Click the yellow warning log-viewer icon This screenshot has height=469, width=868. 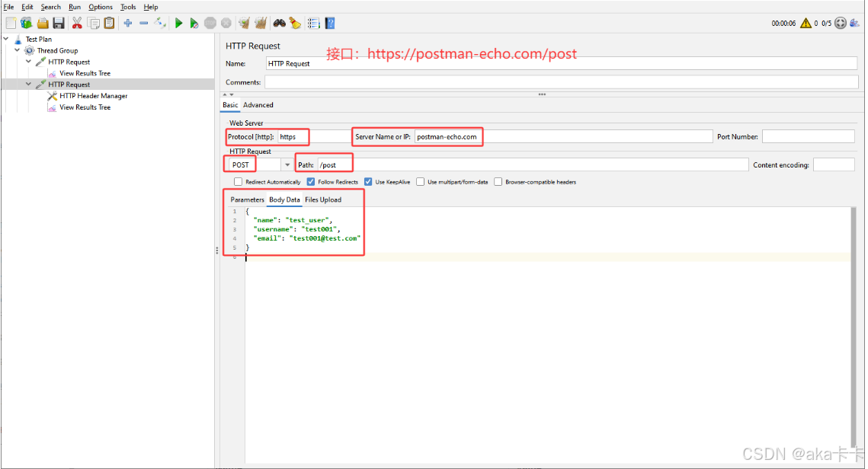806,24
